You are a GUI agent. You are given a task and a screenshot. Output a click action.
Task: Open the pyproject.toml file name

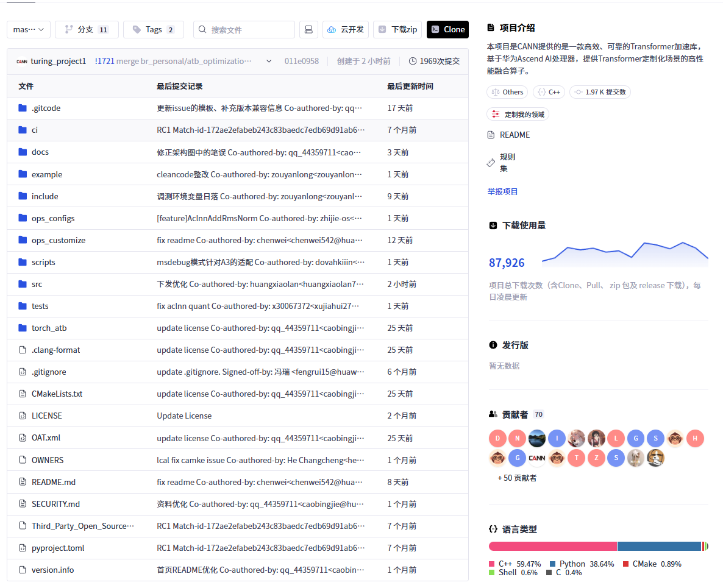point(58,548)
